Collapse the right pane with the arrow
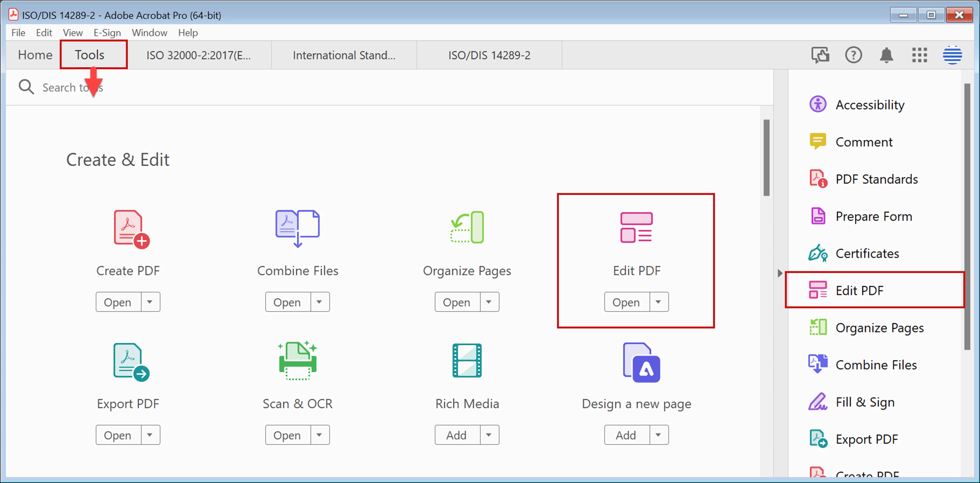Image resolution: width=980 pixels, height=483 pixels. click(x=780, y=273)
